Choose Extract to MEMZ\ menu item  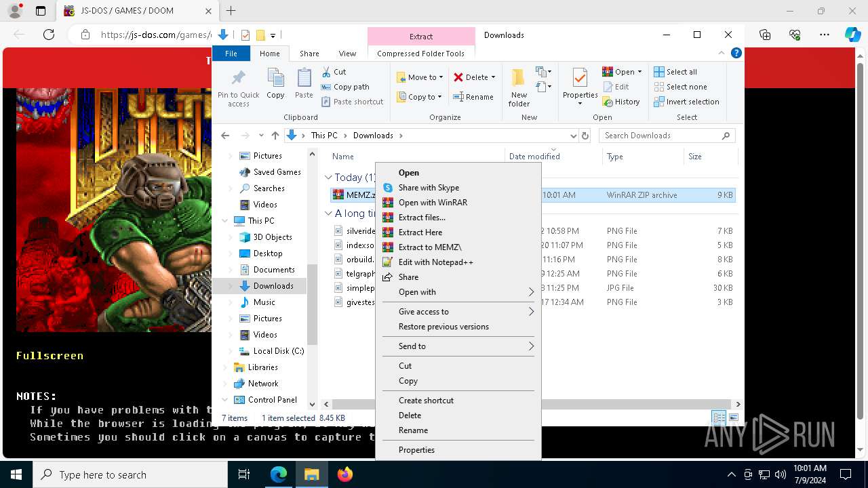[458, 247]
